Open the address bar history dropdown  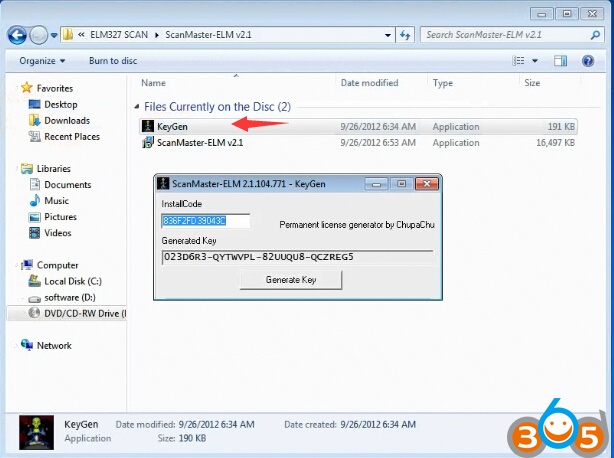coord(388,35)
